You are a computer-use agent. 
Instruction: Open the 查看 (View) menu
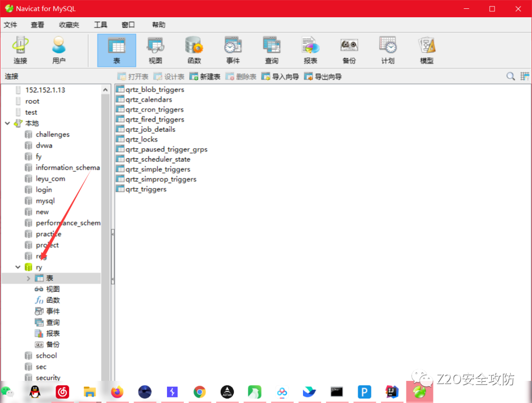click(37, 25)
